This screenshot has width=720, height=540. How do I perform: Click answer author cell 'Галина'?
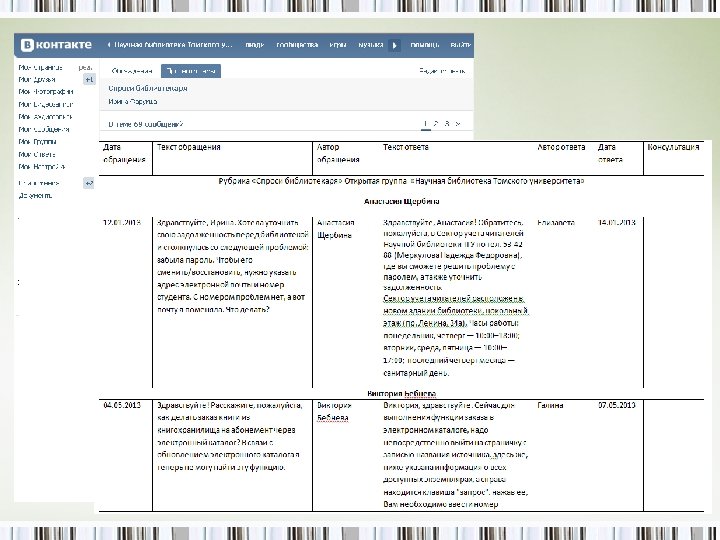click(550, 405)
